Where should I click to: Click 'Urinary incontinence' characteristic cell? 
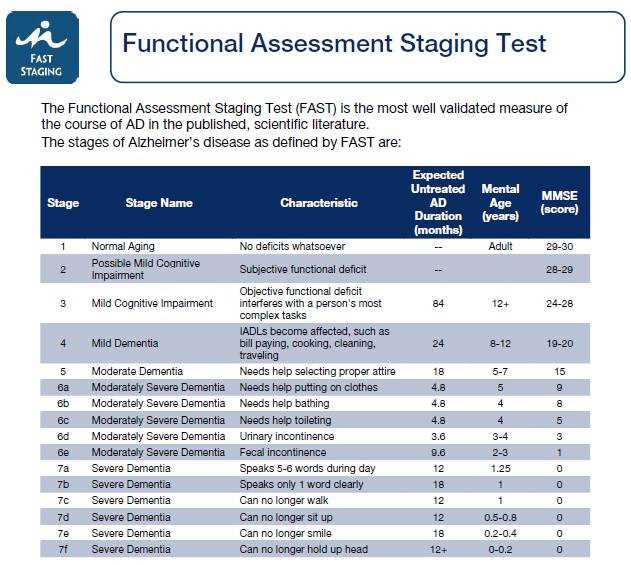pyautogui.click(x=287, y=436)
